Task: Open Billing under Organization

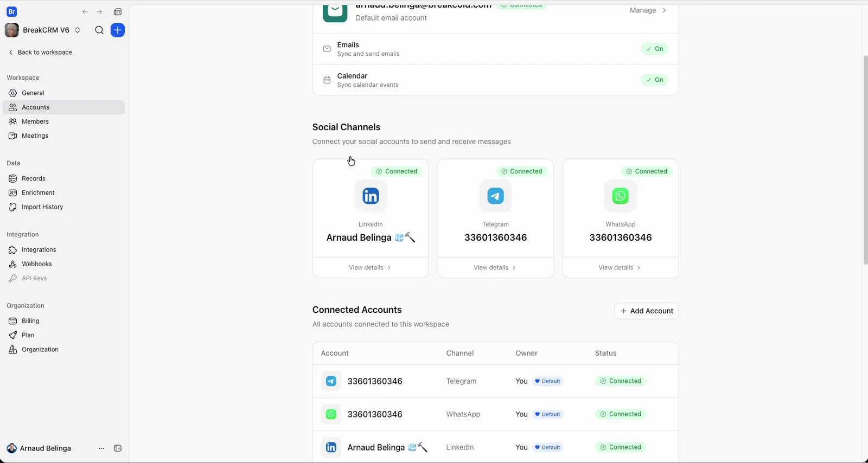Action: (63, 321)
